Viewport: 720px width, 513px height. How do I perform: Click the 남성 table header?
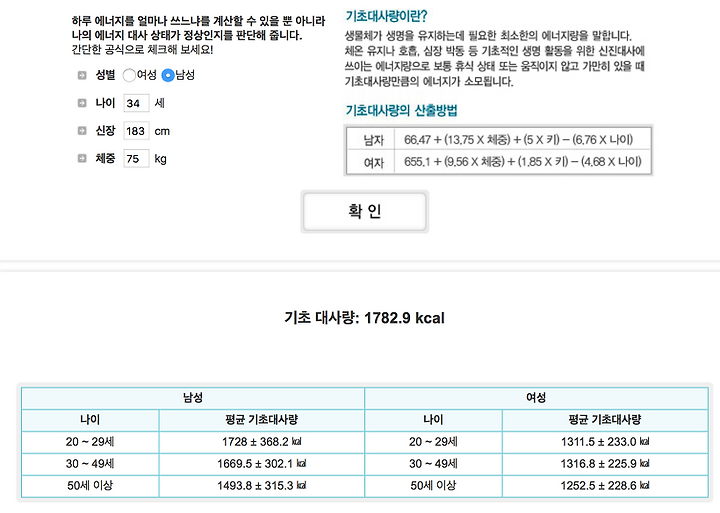coord(193,398)
